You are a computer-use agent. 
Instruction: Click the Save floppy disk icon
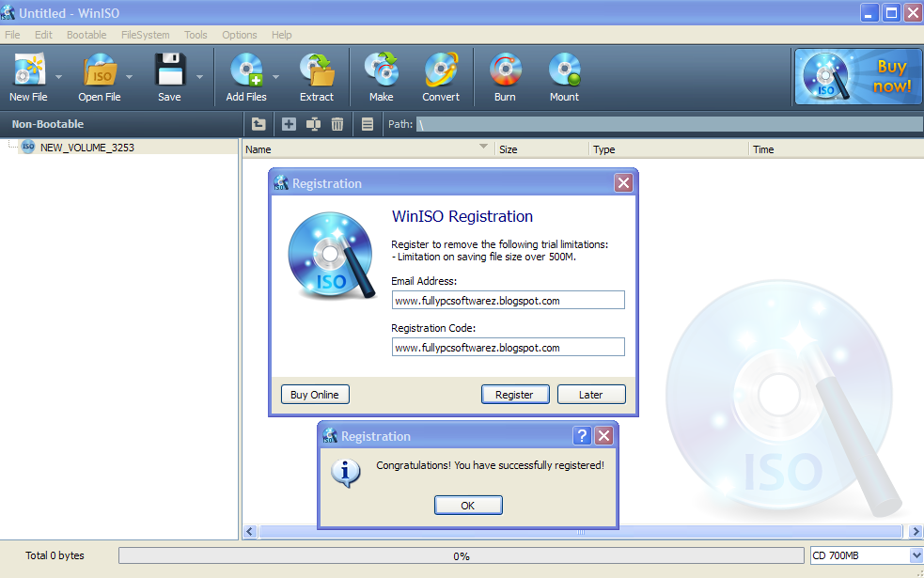170,69
